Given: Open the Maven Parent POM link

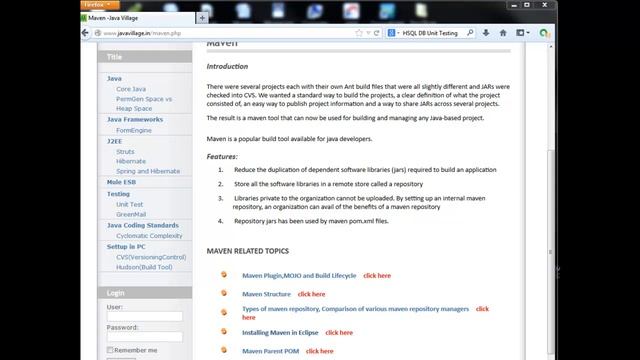Looking at the screenshot, I should [x=271, y=351].
